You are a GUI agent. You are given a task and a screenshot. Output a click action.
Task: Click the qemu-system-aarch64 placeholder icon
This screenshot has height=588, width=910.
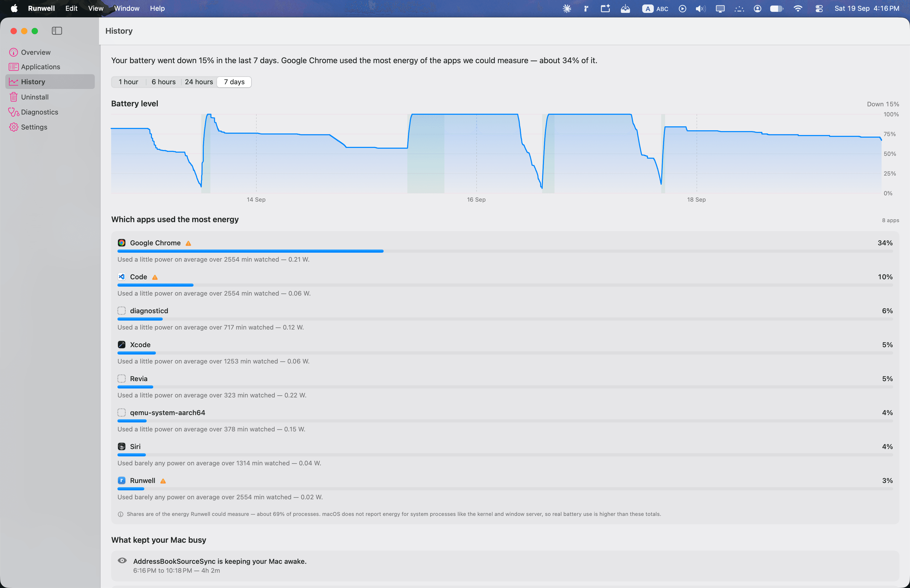tap(121, 413)
